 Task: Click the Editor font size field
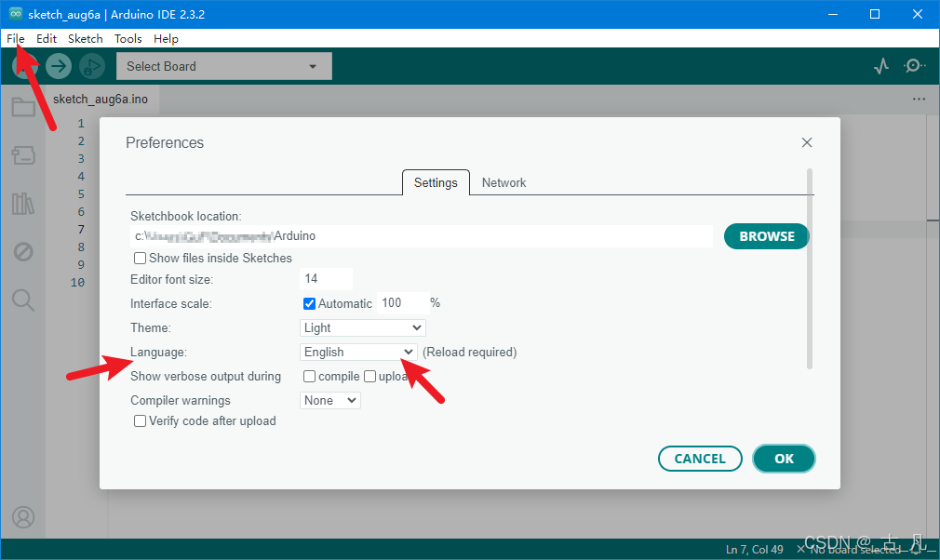(x=326, y=278)
